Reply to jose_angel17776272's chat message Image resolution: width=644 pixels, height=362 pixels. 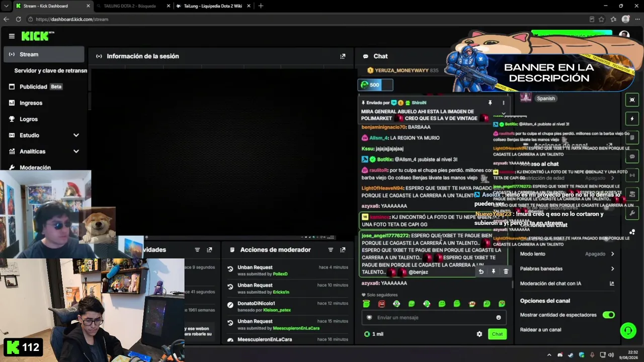pos(481,271)
